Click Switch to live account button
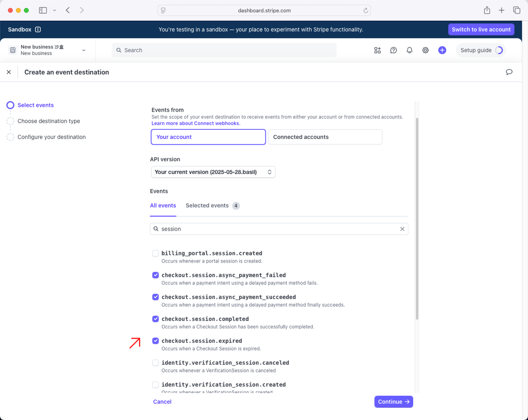528x420 pixels. (x=481, y=29)
